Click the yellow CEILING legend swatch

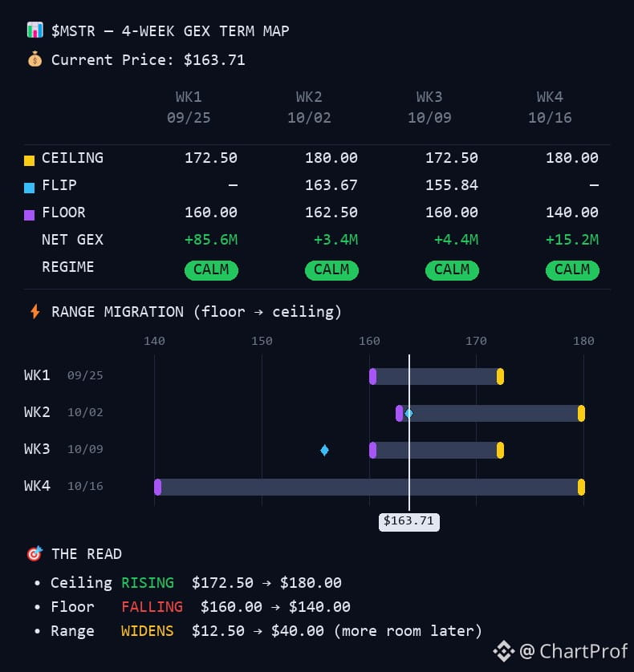tap(29, 160)
